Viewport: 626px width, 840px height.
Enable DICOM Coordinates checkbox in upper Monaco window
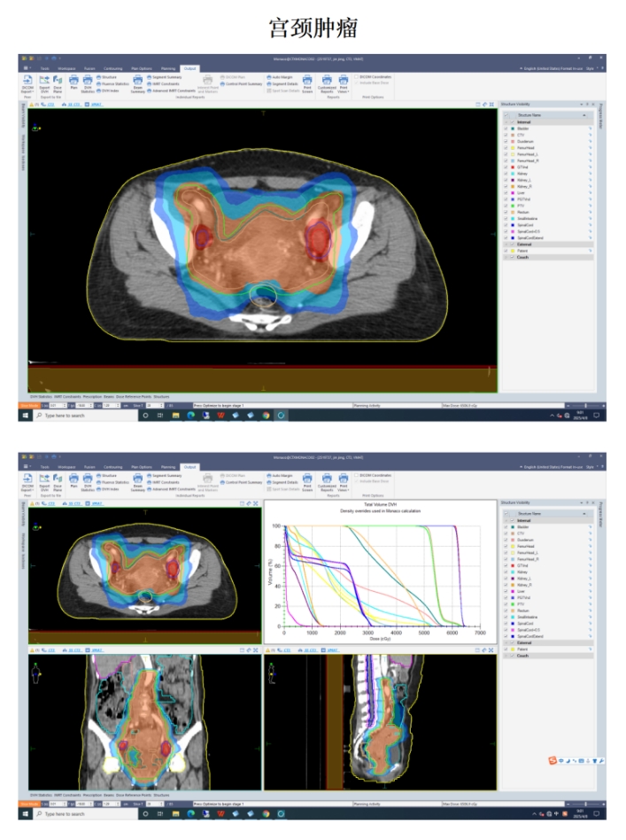[x=358, y=77]
